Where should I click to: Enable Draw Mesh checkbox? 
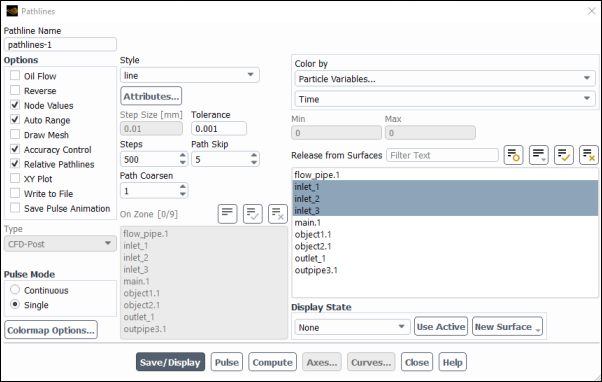pyautogui.click(x=15, y=134)
